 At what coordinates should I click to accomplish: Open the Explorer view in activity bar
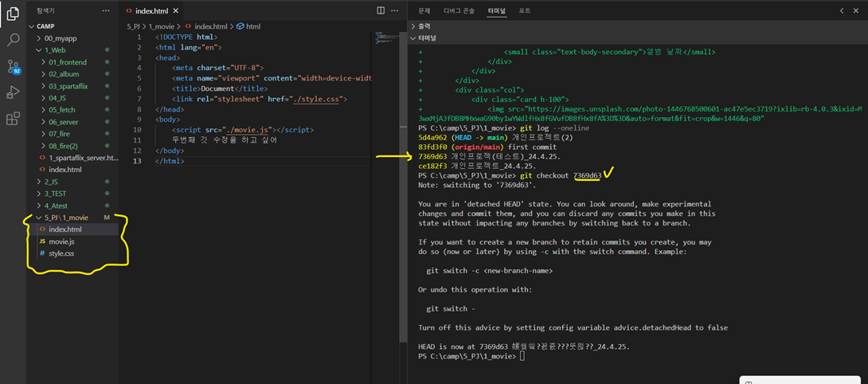[x=13, y=14]
